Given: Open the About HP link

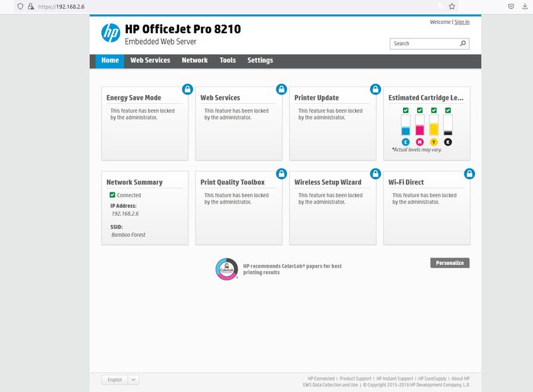Looking at the screenshot, I should click(460, 379).
